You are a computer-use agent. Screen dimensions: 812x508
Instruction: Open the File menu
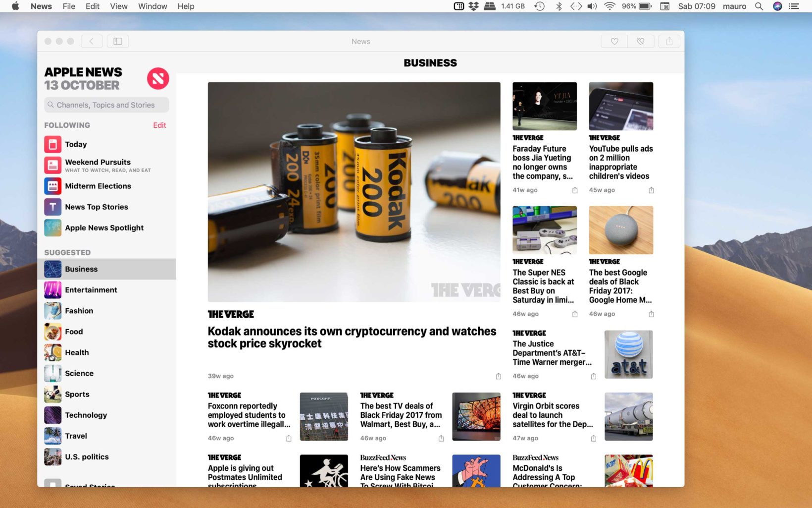pos(69,6)
